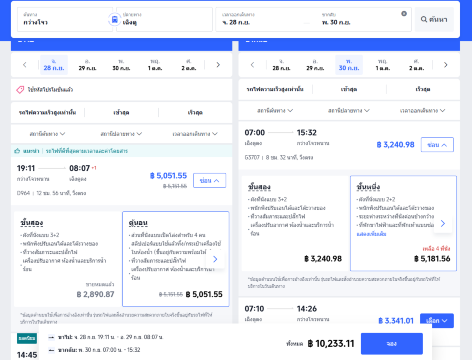Screen dimensions: 472x360
Task: Click the 08:07 arrival time
Action: pos(80,168)
